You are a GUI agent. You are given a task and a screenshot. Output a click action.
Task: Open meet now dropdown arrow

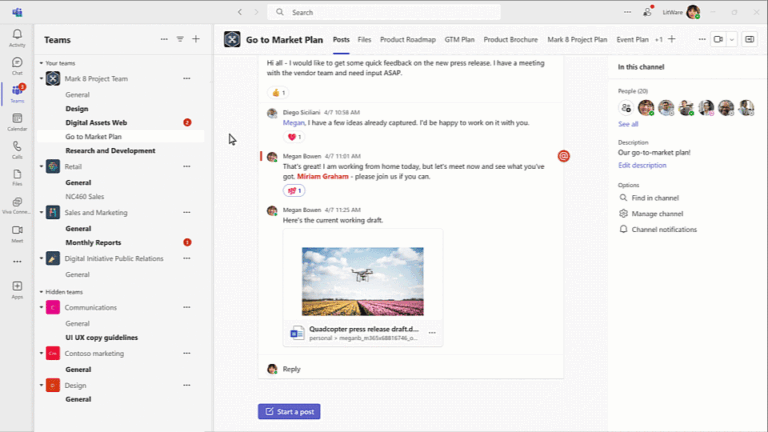coord(731,40)
